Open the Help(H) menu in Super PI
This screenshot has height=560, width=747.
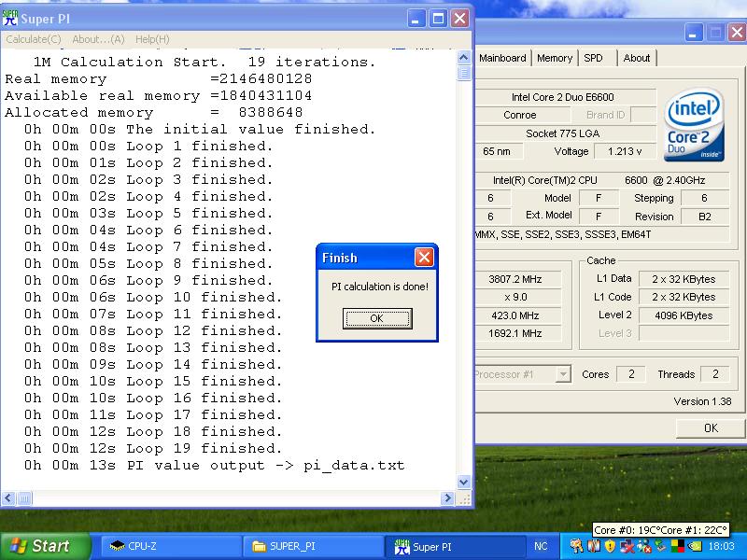(152, 39)
